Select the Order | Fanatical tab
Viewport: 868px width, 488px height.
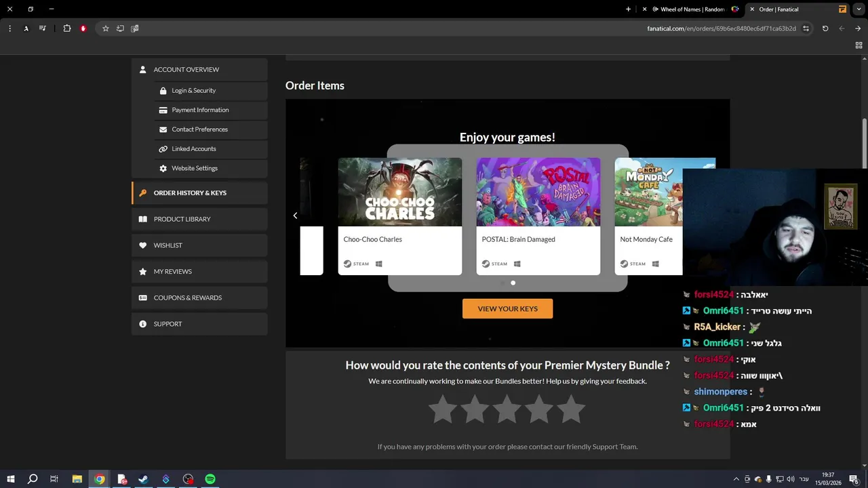point(797,9)
